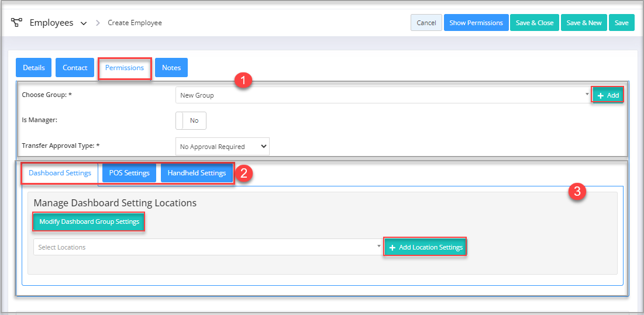
Task: Expand the Employees chevron dropdown
Action: pos(84,23)
